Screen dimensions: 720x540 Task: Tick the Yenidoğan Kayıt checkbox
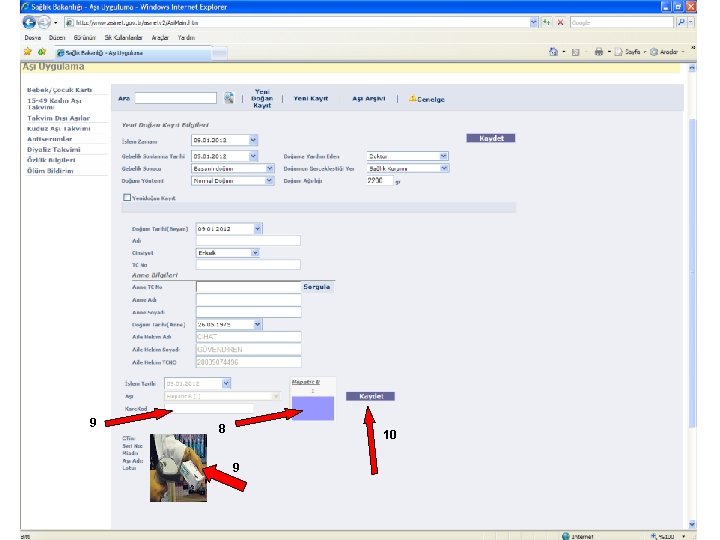127,197
